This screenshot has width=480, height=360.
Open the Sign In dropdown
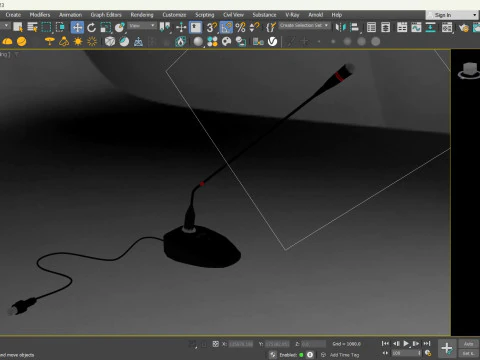pyautogui.click(x=452, y=15)
